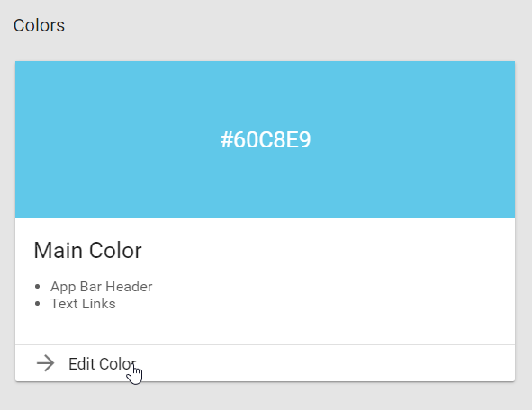Viewport: 532px width, 410px height.
Task: Click the word Main in the card title
Action: pos(59,250)
